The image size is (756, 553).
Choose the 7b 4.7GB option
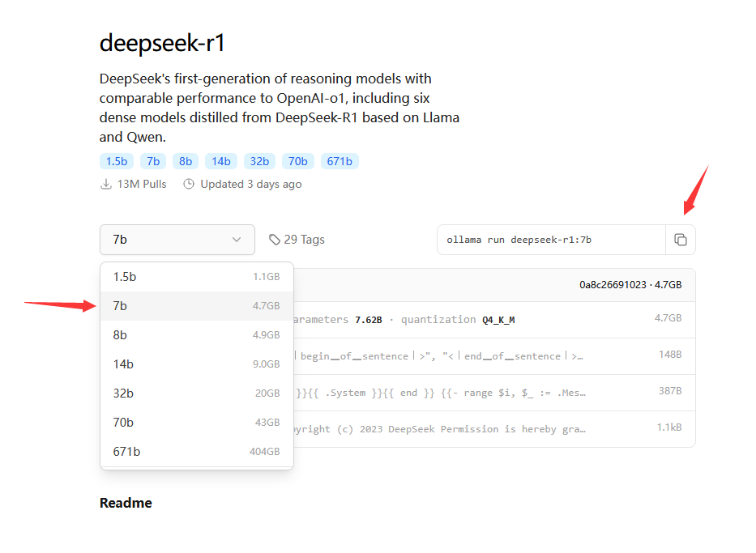196,306
